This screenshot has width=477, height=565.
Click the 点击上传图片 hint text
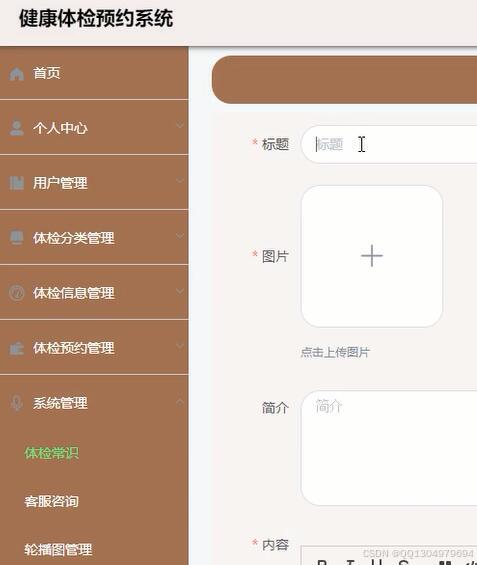point(335,352)
